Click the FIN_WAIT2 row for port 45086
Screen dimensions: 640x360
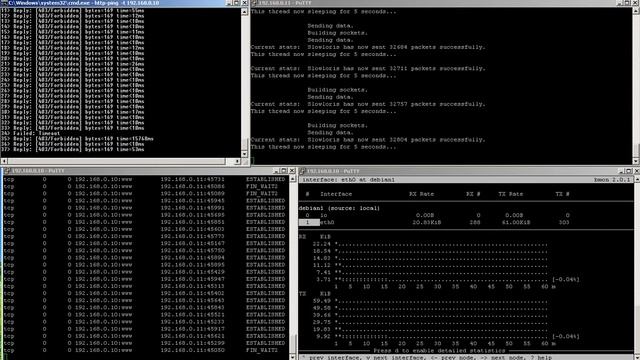pyautogui.click(x=141, y=186)
